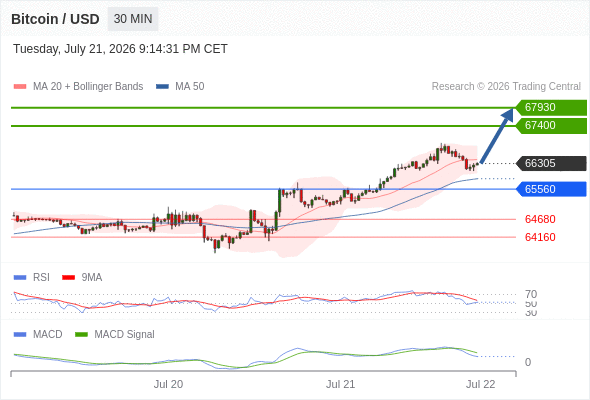The height and width of the screenshot is (400, 590).
Task: Click the blue upward forecast arrow
Action: 497,135
